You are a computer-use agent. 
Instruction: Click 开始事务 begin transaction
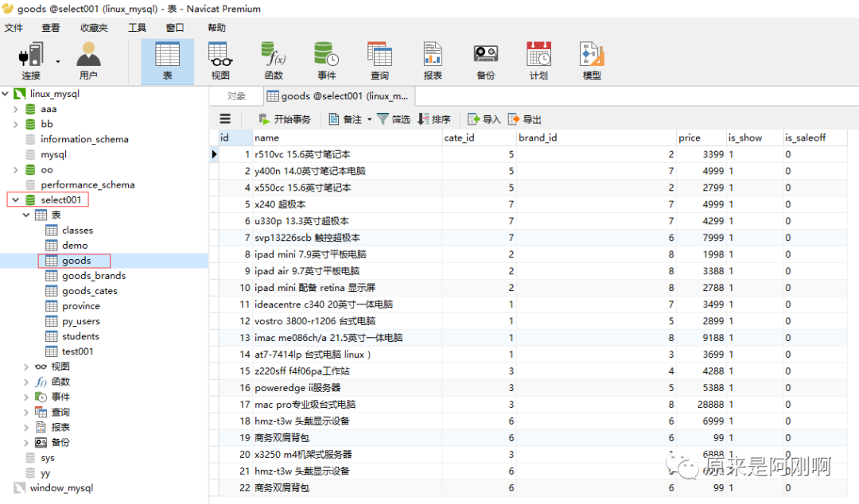pyautogui.click(x=285, y=119)
